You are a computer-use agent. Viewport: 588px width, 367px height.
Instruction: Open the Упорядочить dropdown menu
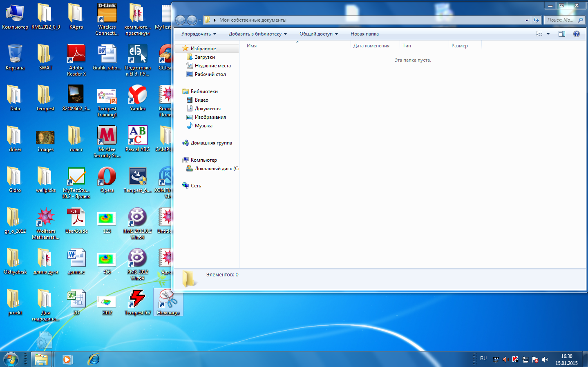199,34
